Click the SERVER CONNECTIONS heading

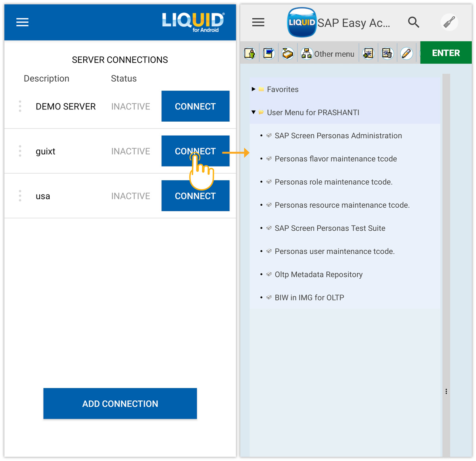[x=120, y=60]
